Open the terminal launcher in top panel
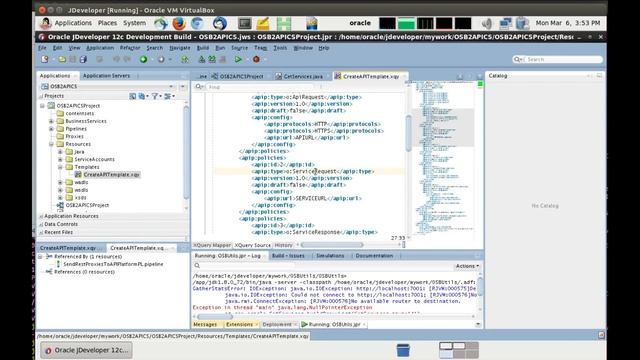The image size is (640, 360). (x=244, y=23)
